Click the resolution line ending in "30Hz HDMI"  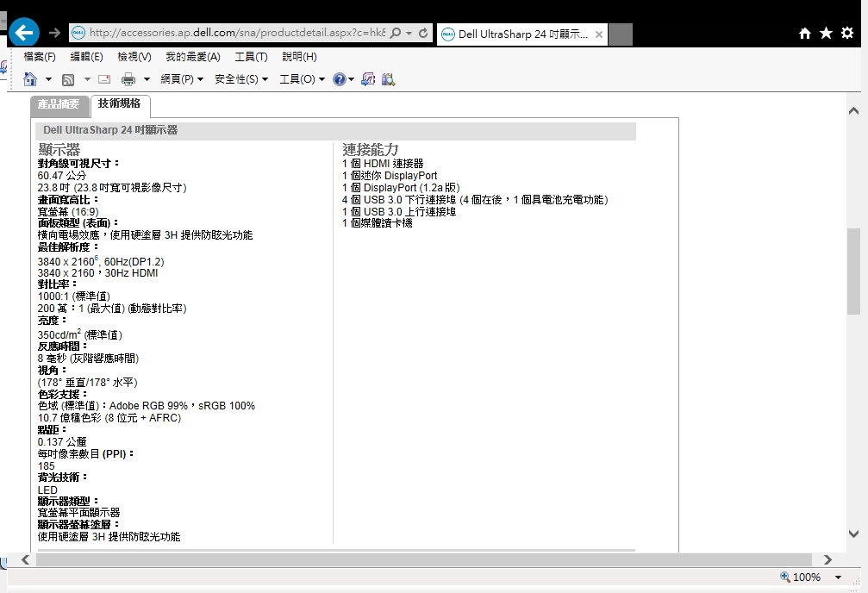tap(98, 273)
